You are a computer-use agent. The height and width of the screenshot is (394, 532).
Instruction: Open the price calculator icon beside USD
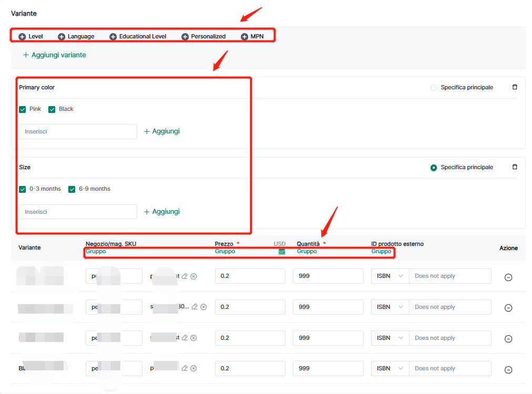[282, 252]
